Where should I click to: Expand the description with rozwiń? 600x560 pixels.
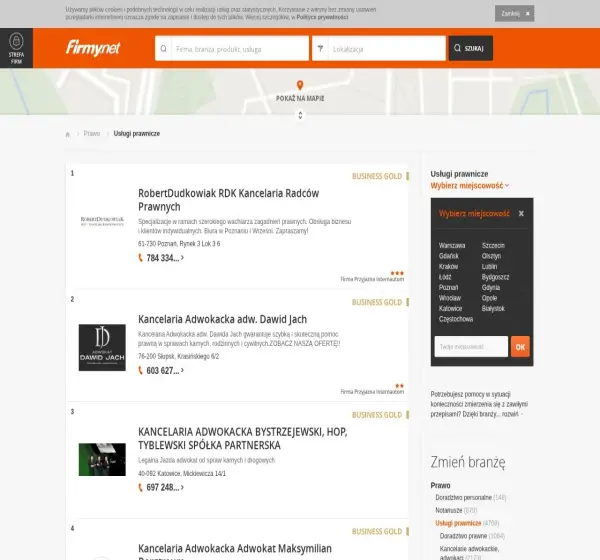tap(512, 414)
